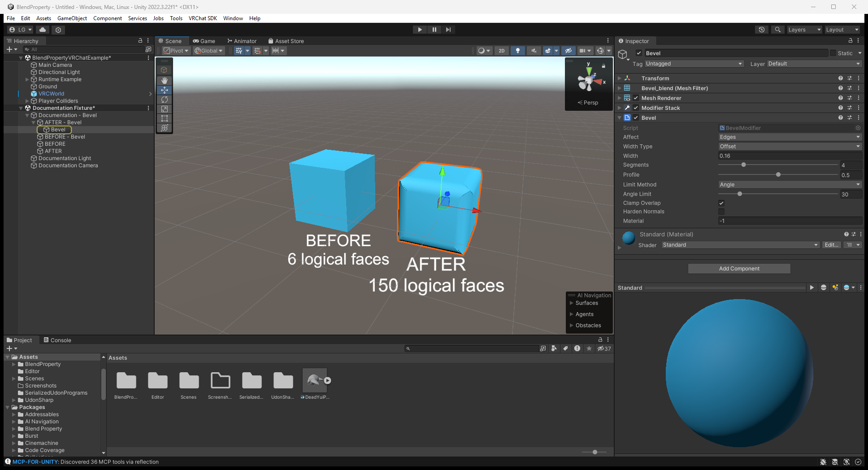Uncheck Clamp Overlap
Viewport: 868px width, 470px height.
click(x=721, y=203)
